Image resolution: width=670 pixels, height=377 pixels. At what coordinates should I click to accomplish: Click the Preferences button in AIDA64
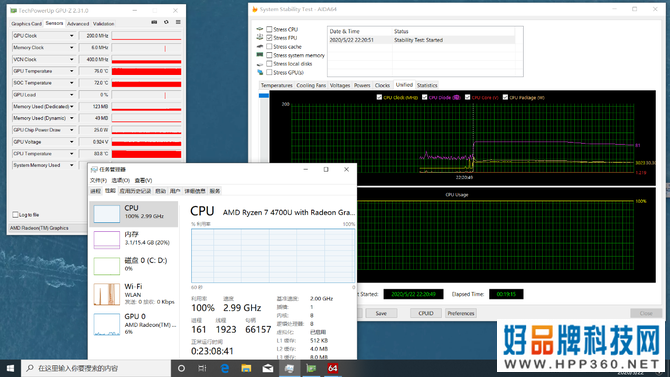point(461,313)
